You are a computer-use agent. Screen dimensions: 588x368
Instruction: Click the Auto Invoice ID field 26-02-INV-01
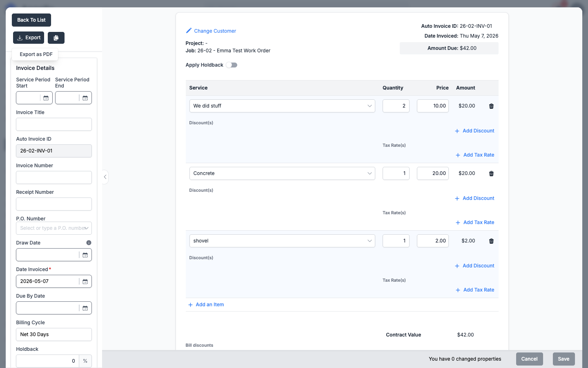point(54,151)
